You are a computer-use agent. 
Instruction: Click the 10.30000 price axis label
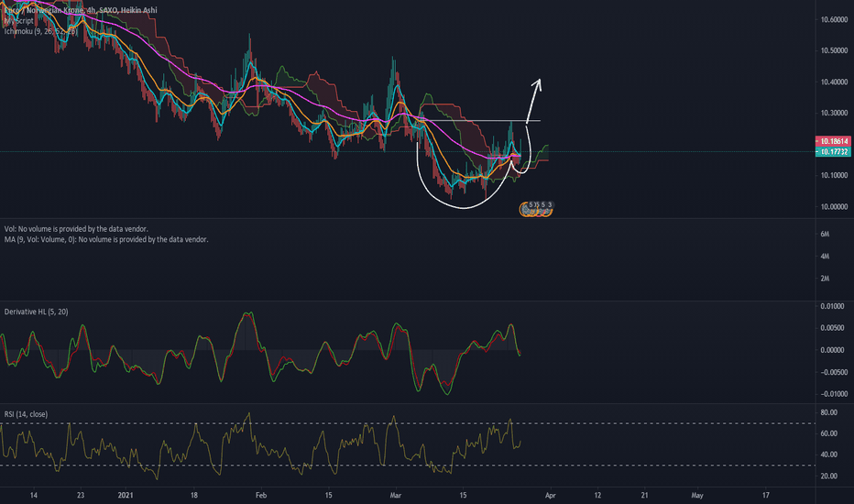(x=835, y=113)
